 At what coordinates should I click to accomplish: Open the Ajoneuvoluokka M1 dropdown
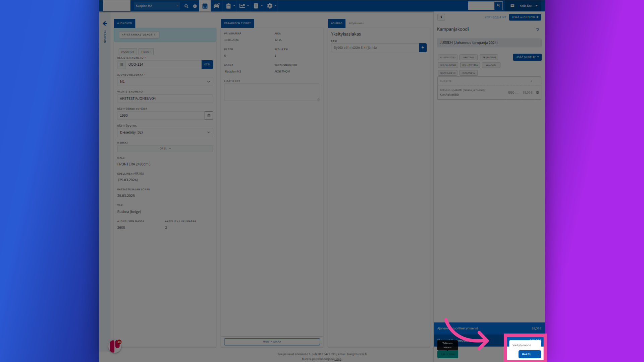(165, 81)
